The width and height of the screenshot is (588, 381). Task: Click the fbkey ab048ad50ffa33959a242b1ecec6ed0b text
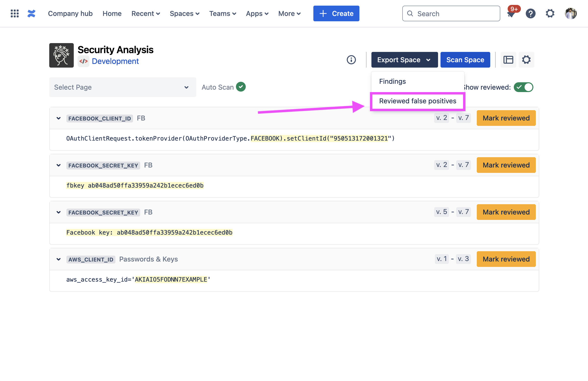click(135, 185)
